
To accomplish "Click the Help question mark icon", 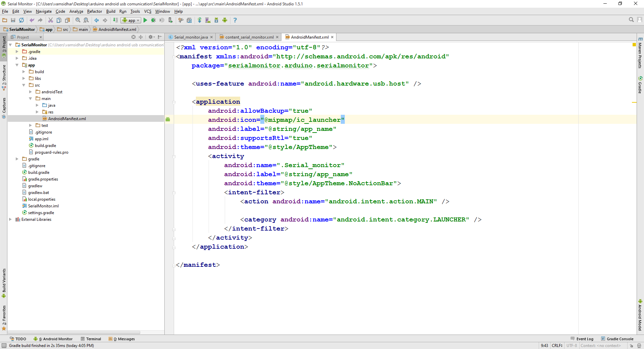I will coord(235,20).
